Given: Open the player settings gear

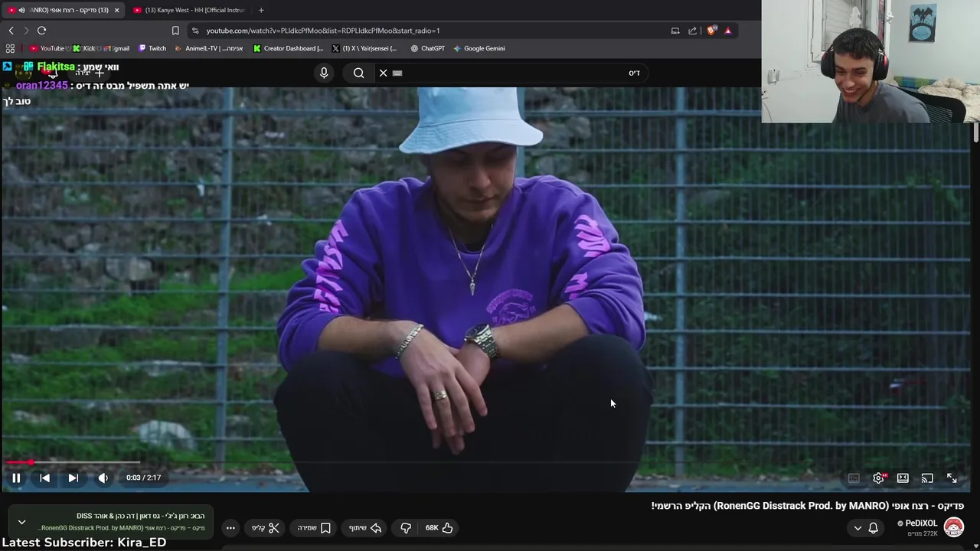Looking at the screenshot, I should click(x=878, y=478).
